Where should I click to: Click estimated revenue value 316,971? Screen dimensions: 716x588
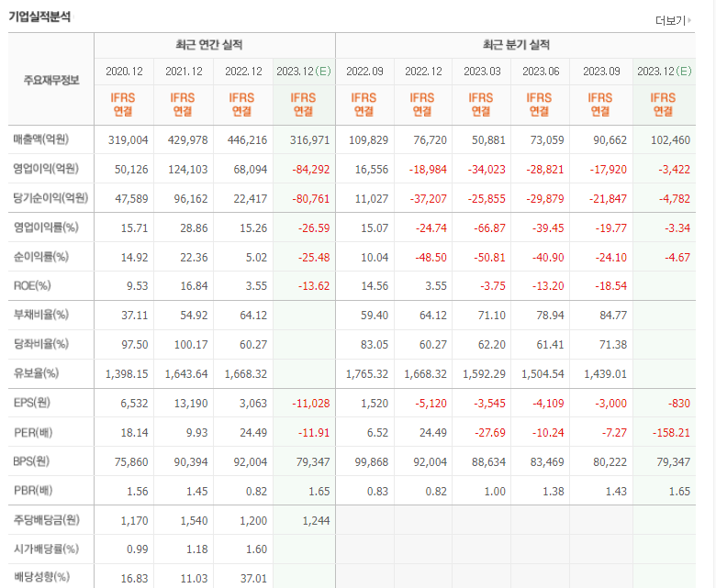(309, 140)
